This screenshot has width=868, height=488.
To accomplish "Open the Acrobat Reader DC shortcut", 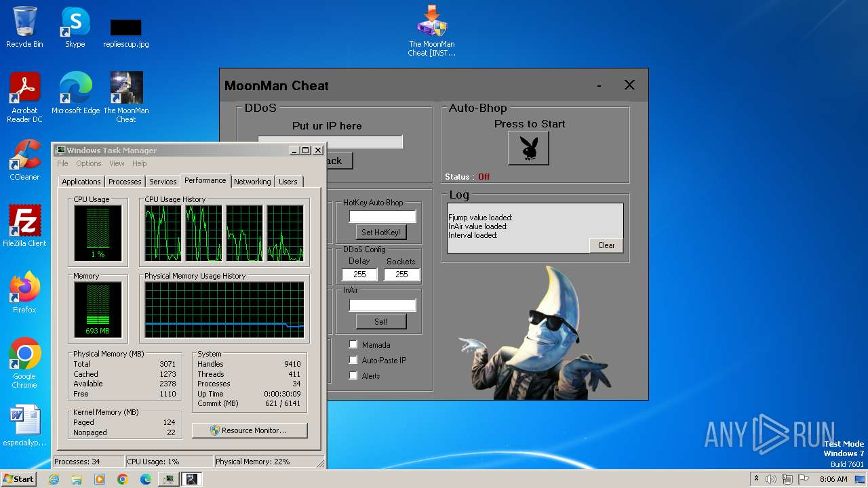I will (24, 98).
